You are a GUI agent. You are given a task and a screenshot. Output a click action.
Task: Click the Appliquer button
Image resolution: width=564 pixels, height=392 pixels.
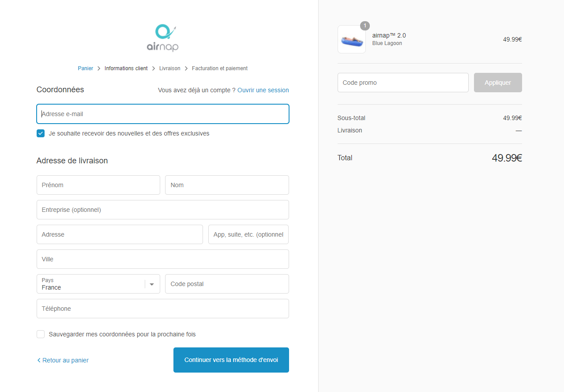point(498,83)
